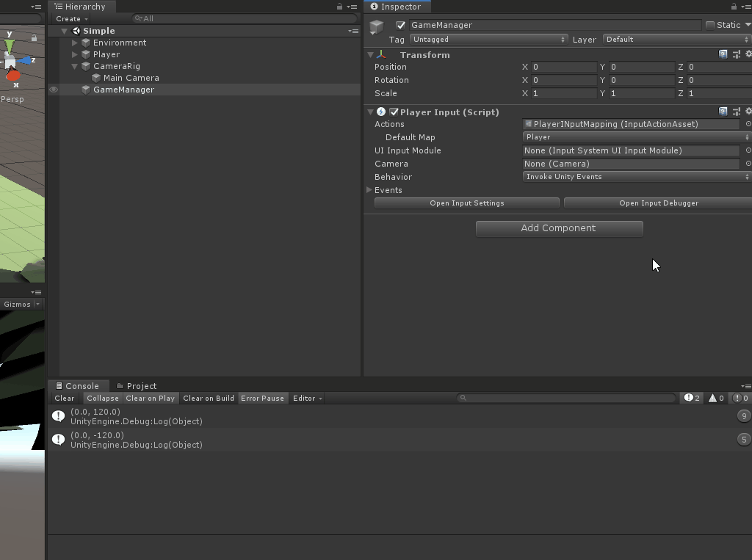Lock the Inspector using the padlock icon
Viewport: 752px width, 560px height.
tap(734, 6)
